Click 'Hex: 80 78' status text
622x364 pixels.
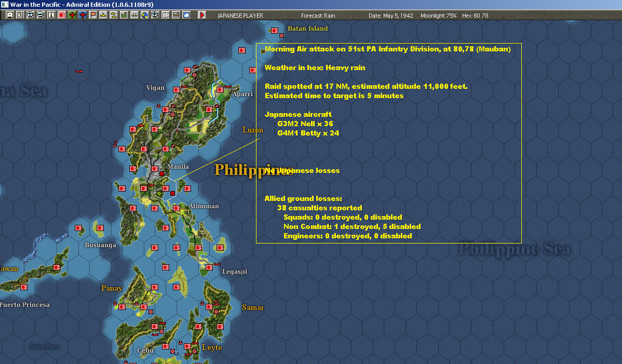coord(475,16)
